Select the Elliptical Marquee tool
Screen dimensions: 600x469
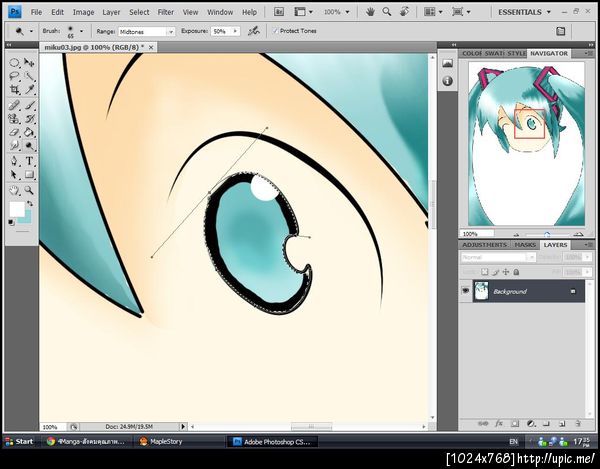(x=14, y=63)
